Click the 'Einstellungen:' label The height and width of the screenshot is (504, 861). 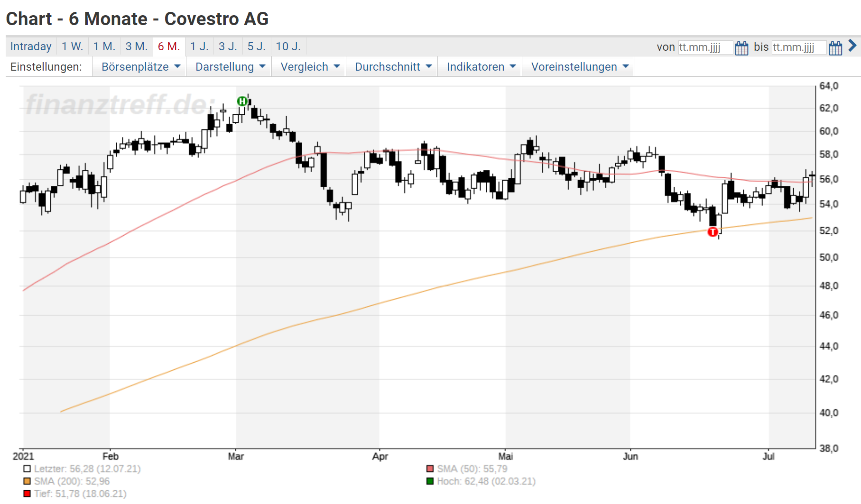click(x=46, y=67)
